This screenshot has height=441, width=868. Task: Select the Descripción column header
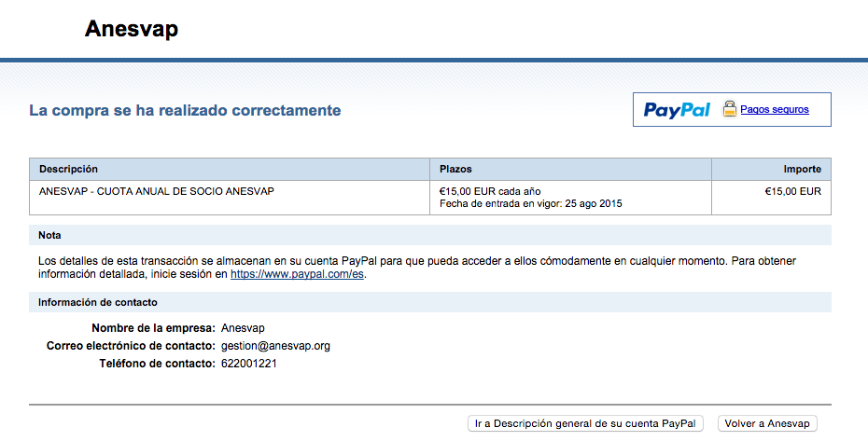[68, 169]
